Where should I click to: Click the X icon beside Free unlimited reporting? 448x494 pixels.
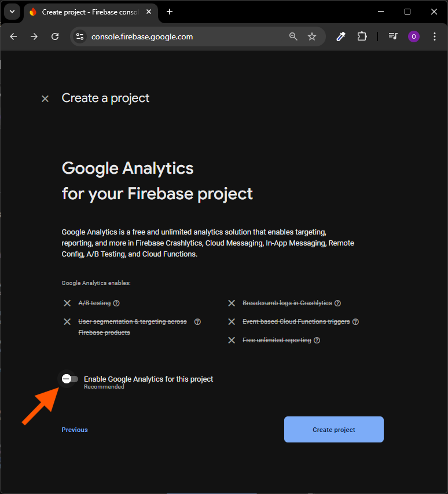point(232,341)
